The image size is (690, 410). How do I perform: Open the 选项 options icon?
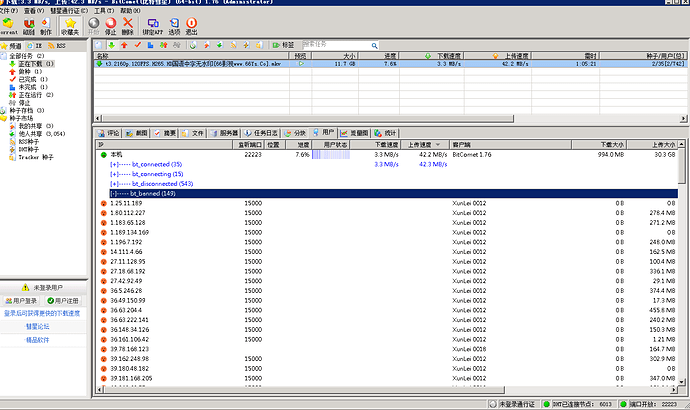(174, 26)
